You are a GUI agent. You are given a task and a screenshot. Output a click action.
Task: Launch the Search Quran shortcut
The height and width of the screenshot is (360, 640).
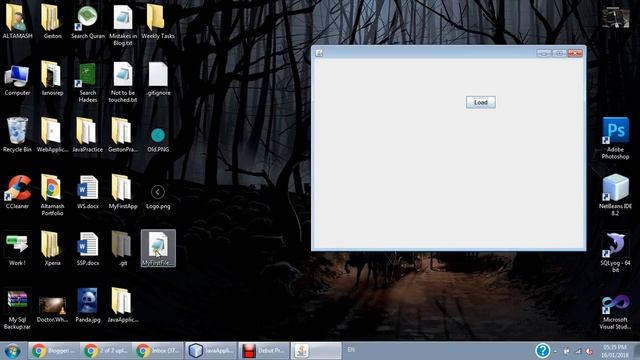pos(88,22)
